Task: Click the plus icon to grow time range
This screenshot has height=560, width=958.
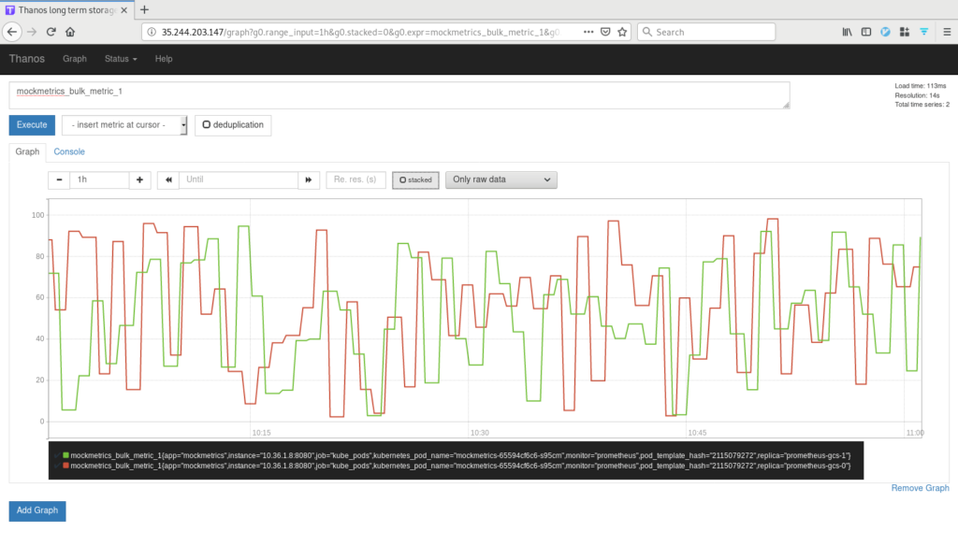Action: pyautogui.click(x=138, y=179)
